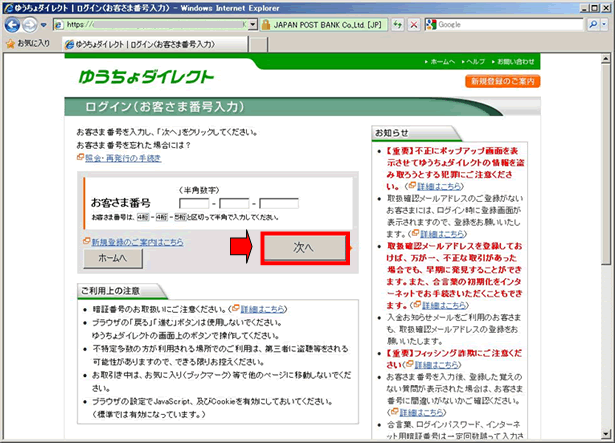Open the recent pages dropdown arrow
Viewport: 615px width, 443px height.
pos(44,25)
